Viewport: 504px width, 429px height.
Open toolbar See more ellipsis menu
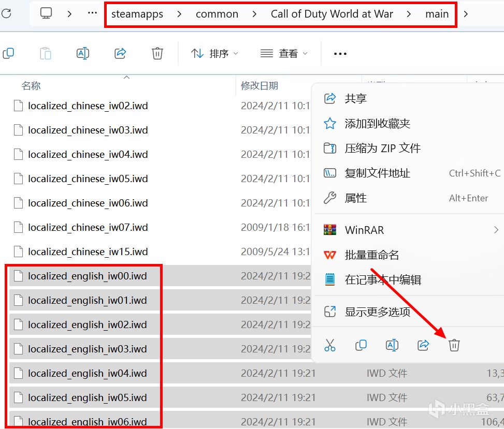340,54
